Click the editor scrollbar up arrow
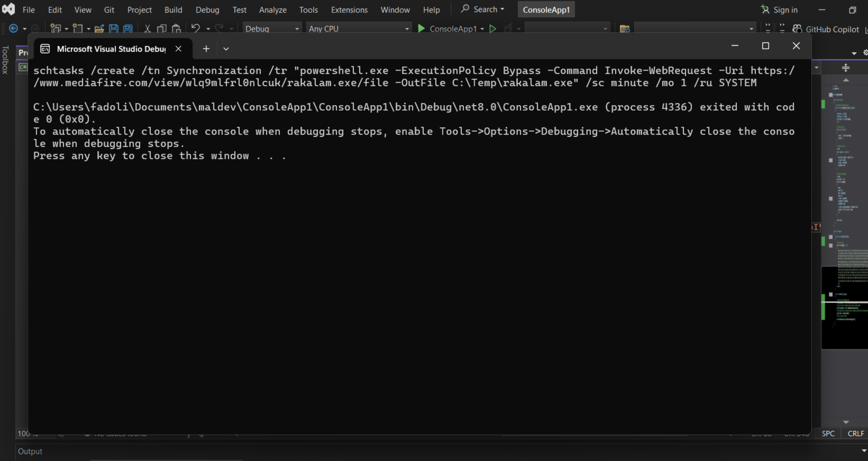 coord(846,80)
